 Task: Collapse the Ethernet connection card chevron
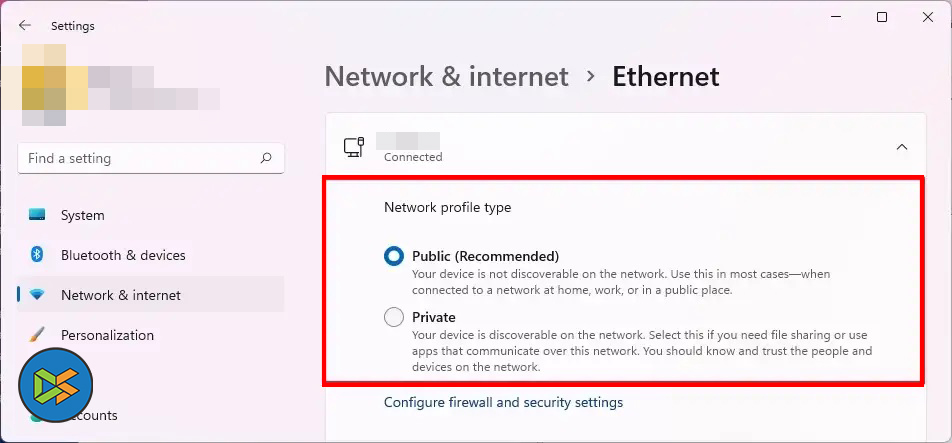(902, 147)
